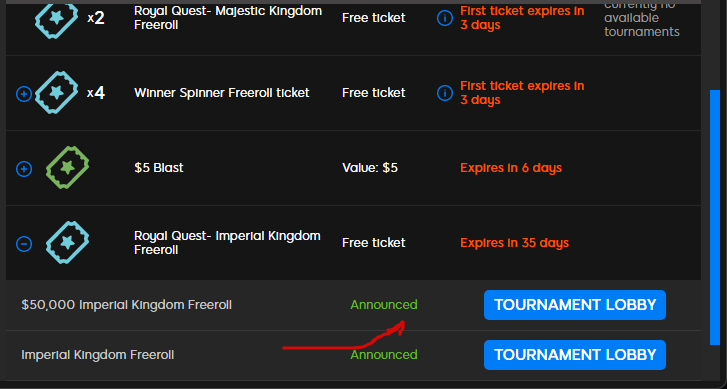
Task: Select the $50,000 Imperial Kingdom Freeroll entry
Action: coord(127,305)
